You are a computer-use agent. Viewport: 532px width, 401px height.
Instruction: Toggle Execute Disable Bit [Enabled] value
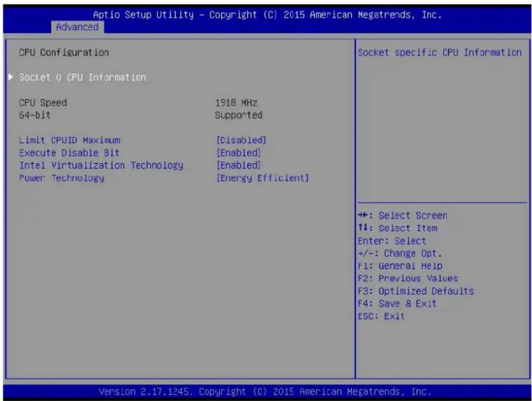pyautogui.click(x=239, y=153)
